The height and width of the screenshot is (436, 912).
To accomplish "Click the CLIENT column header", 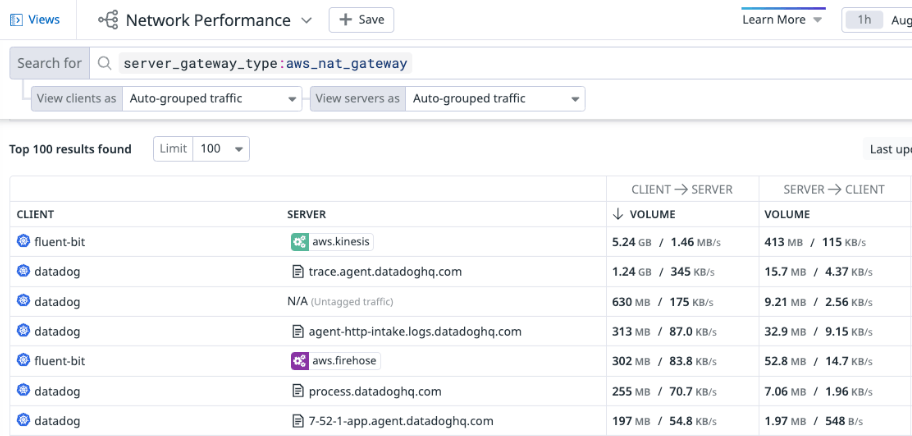I will pyautogui.click(x=35, y=215).
